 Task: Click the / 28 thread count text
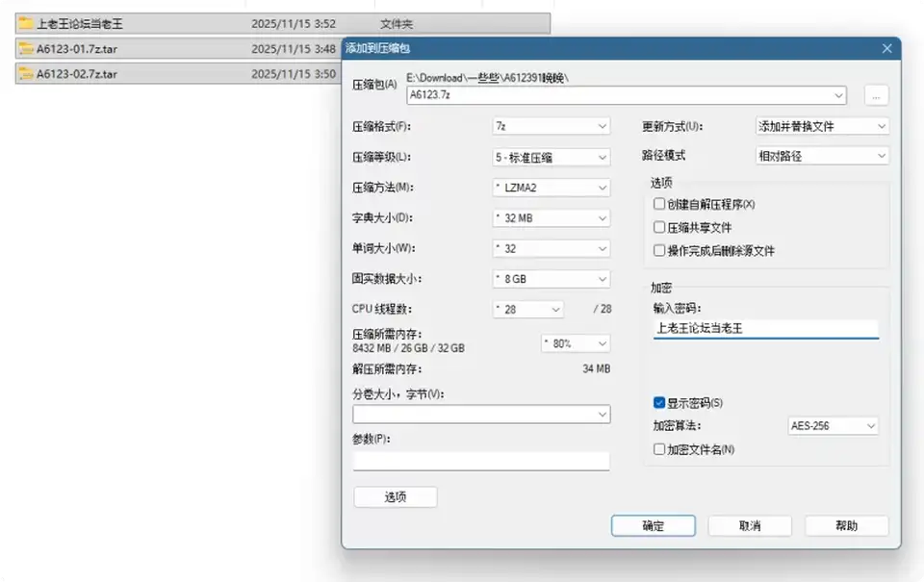pyautogui.click(x=603, y=309)
